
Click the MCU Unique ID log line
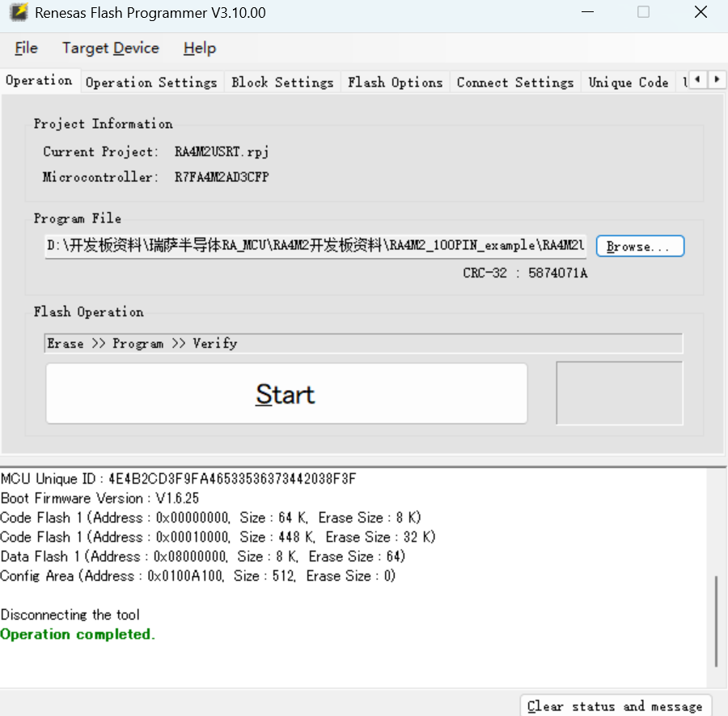[x=178, y=479]
